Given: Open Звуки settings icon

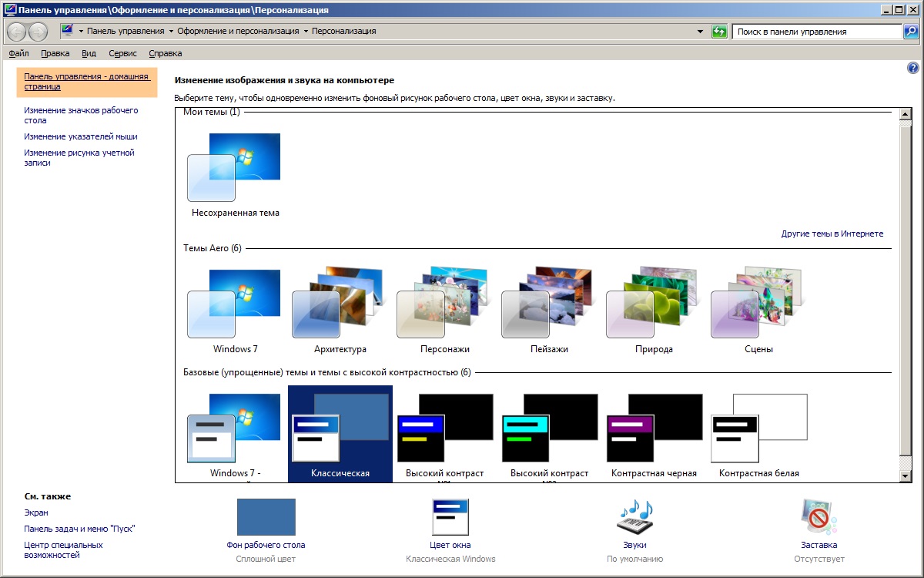Looking at the screenshot, I should [x=634, y=516].
